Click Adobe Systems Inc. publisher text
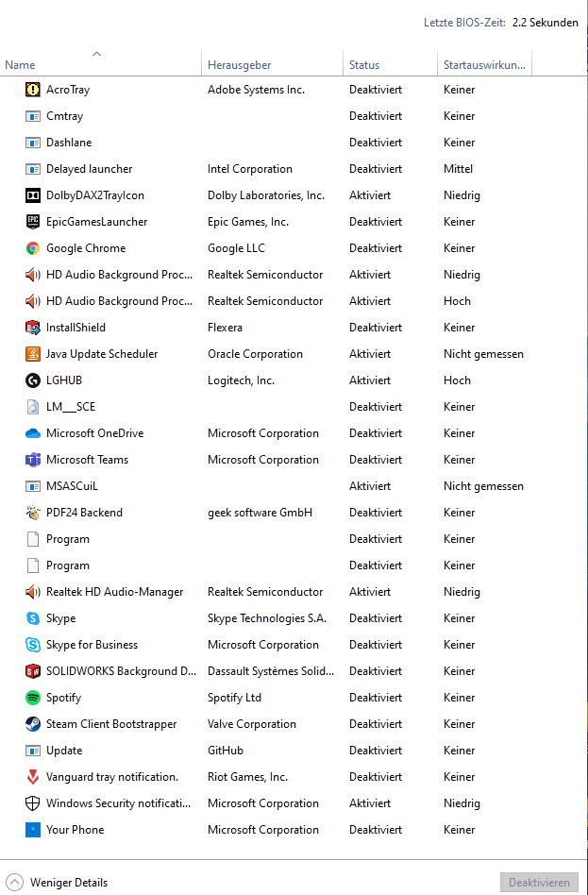The image size is (588, 895). (257, 90)
